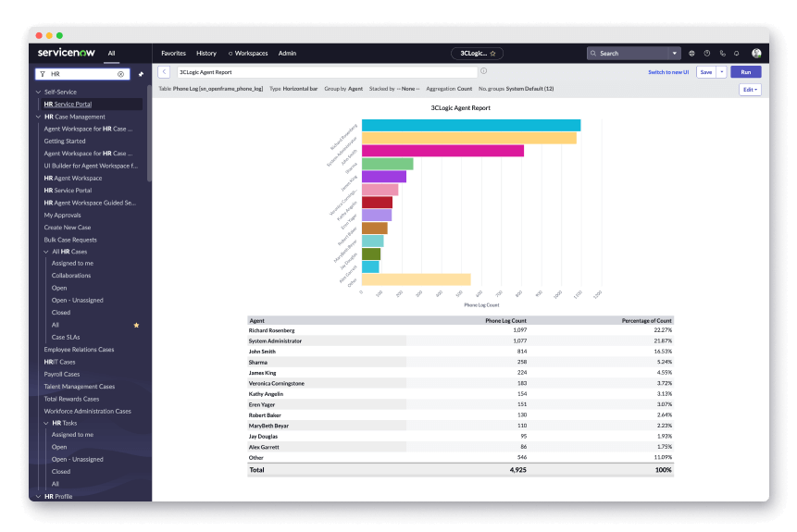The width and height of the screenshot is (797, 532).
Task: Collapse the HR Tasks group
Action: coord(46,423)
